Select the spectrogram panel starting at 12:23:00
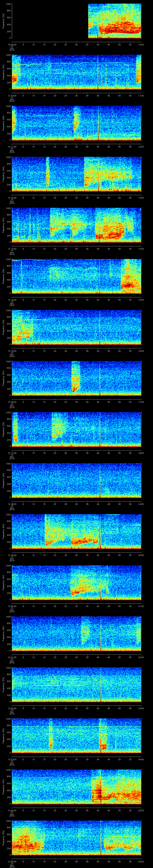 [x=76, y=736]
